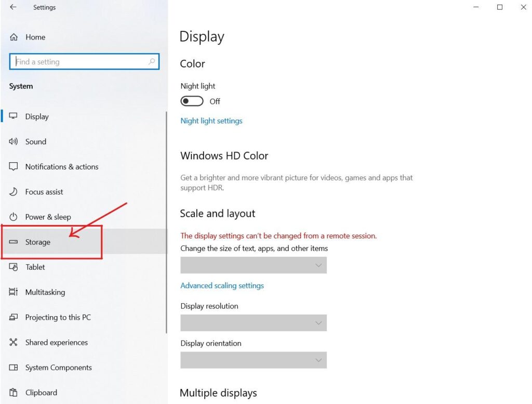Open Shared experiences page
532x404 pixels.
tap(84, 343)
